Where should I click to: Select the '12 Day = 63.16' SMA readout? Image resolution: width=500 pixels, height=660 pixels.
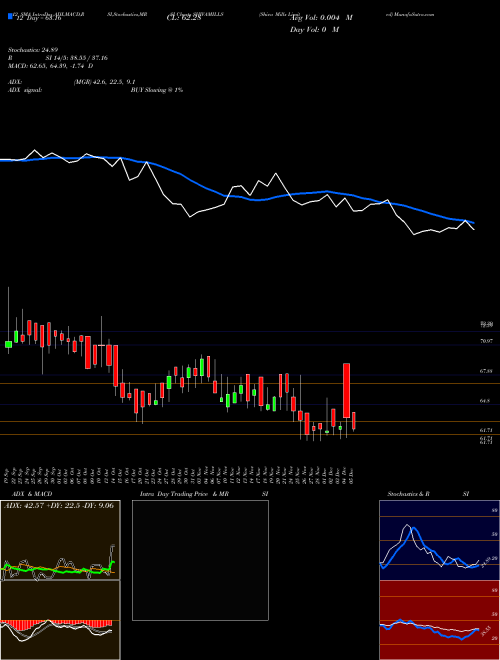[x=37, y=18]
